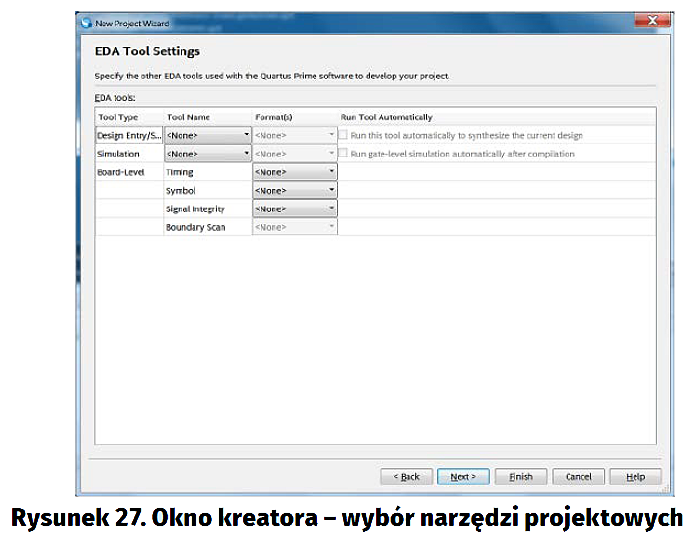Click the Tool Name column header
This screenshot has height=541, width=697.
[x=188, y=117]
